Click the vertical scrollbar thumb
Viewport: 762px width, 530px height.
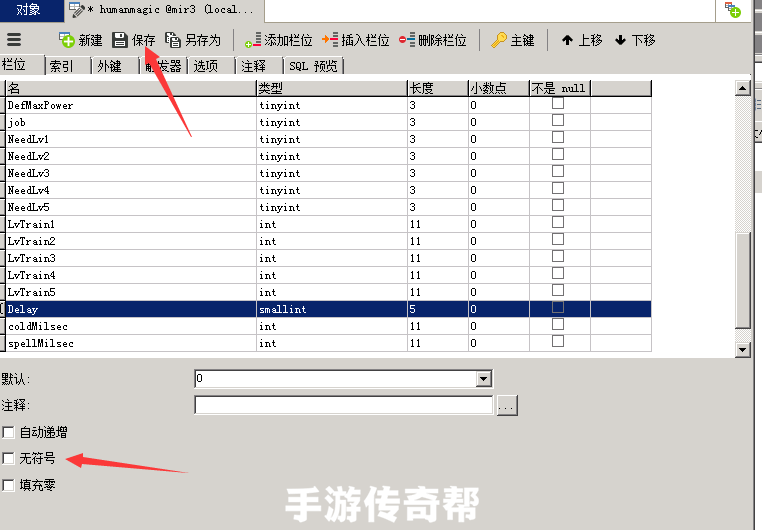point(743,281)
